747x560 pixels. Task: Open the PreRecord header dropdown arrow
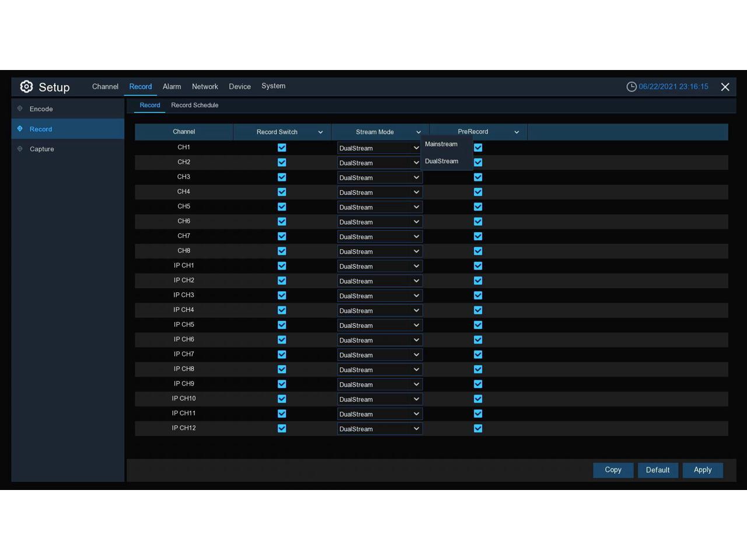click(516, 132)
